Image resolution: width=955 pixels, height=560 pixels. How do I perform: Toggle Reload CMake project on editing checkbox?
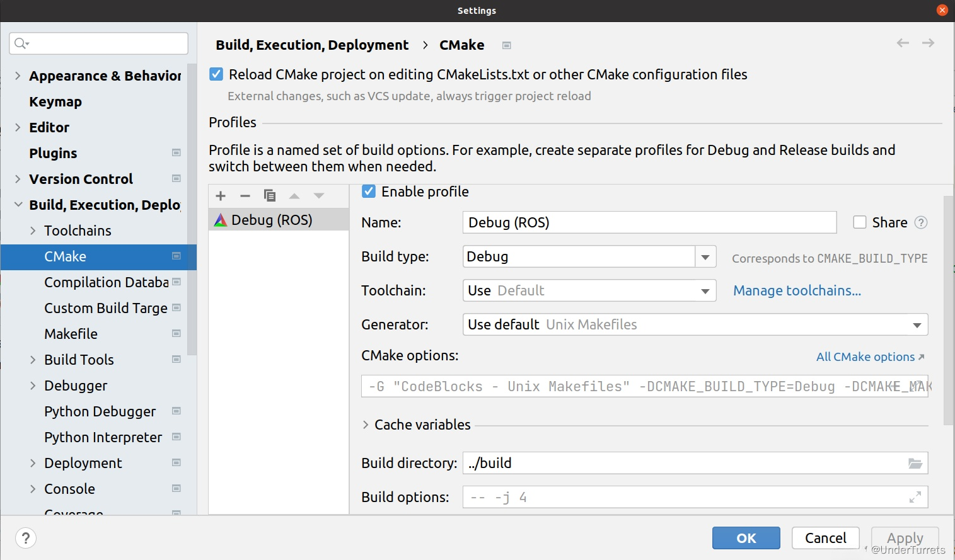(x=216, y=74)
